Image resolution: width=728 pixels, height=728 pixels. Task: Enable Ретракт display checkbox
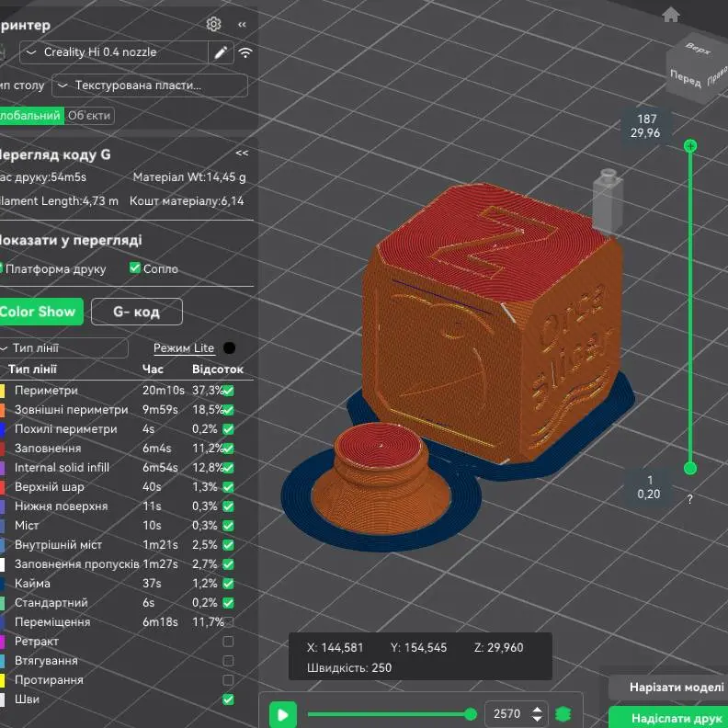click(x=228, y=642)
